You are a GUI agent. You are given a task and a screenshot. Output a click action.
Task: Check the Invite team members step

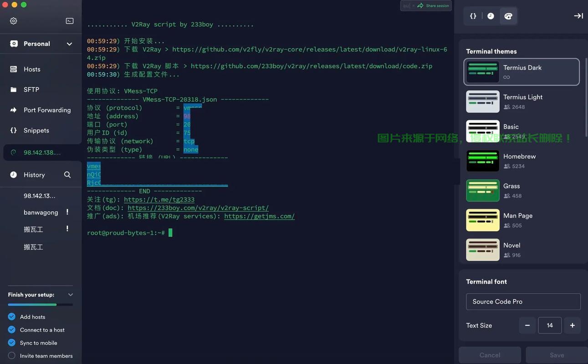[x=12, y=356]
